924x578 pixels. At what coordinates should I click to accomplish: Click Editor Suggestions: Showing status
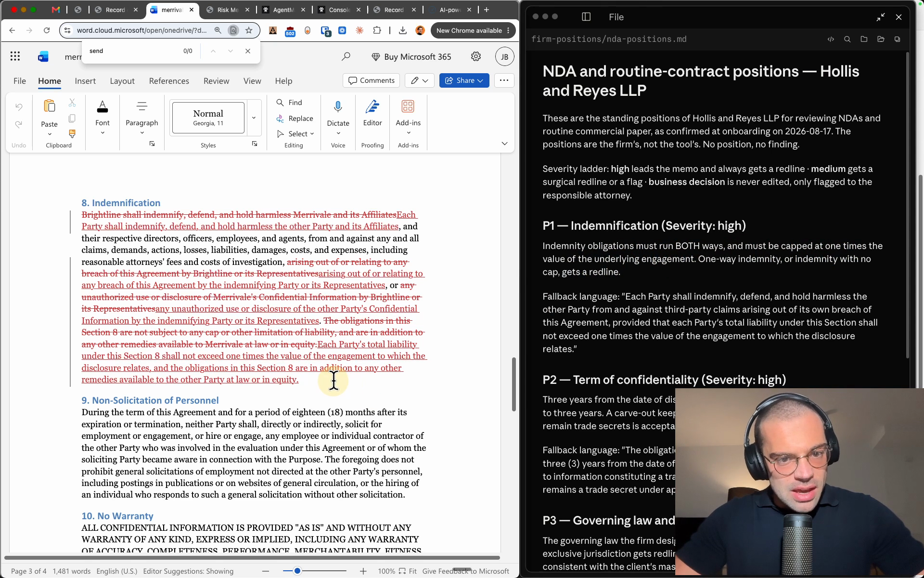[188, 571]
